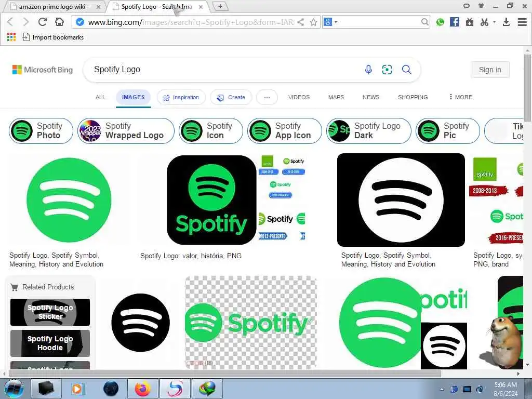Click the browser address bar URL
The image size is (532, 399).
coord(191,22)
